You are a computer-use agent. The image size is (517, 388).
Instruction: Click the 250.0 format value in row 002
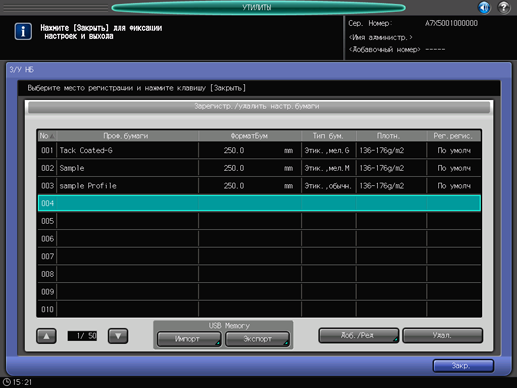[234, 168]
